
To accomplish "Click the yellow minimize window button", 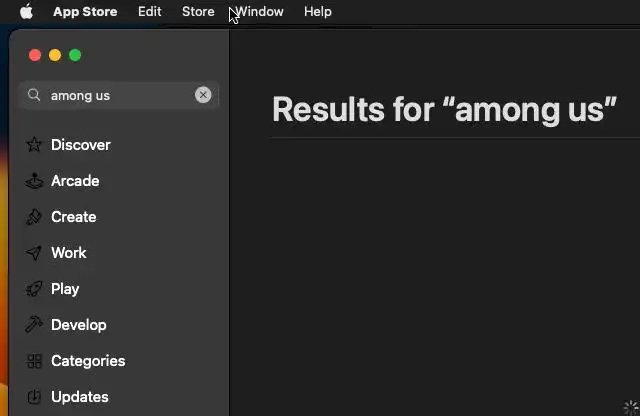I will 55,55.
